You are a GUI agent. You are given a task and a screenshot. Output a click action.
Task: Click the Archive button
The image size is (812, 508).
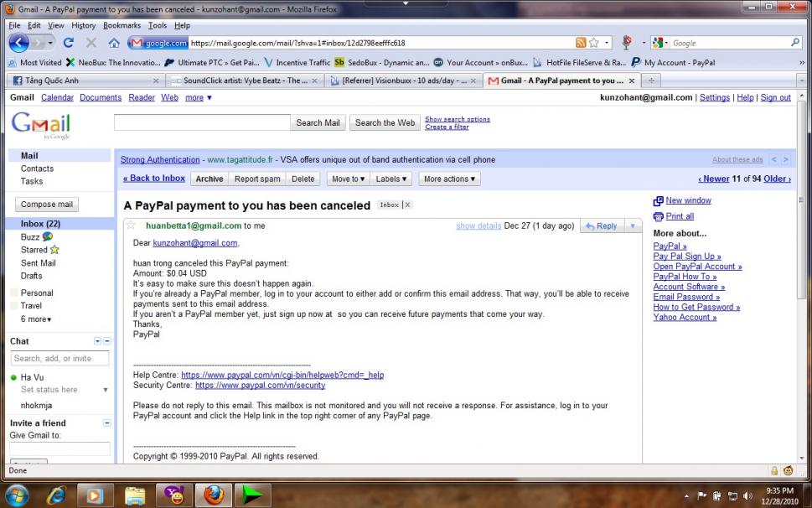tap(209, 179)
